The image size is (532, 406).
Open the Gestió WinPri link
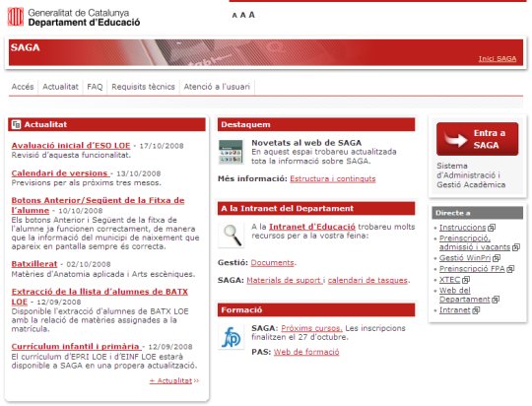(465, 258)
